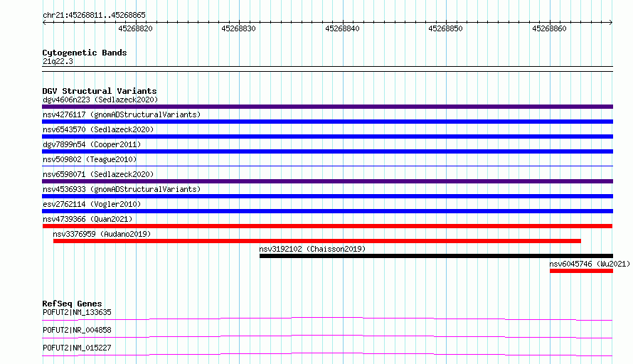
Task: Click the purple bar under dgv4606n223
Action: [327, 107]
